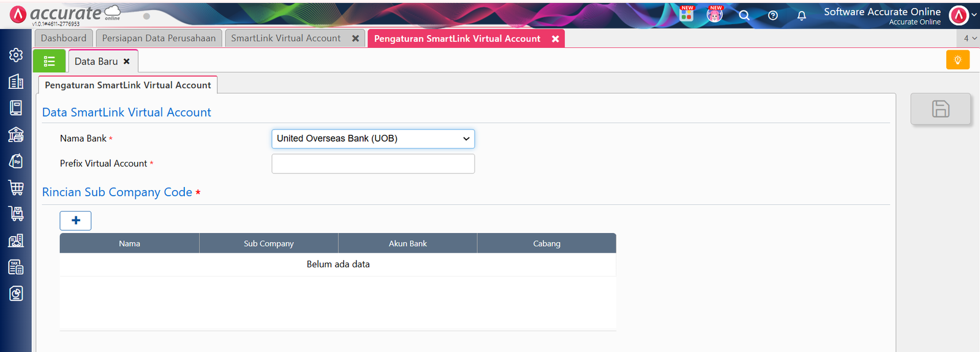Focus the Prefix Virtual Account field

pyautogui.click(x=373, y=164)
